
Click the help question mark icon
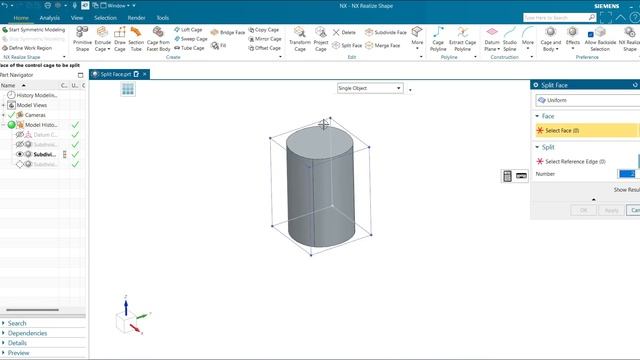point(635,18)
